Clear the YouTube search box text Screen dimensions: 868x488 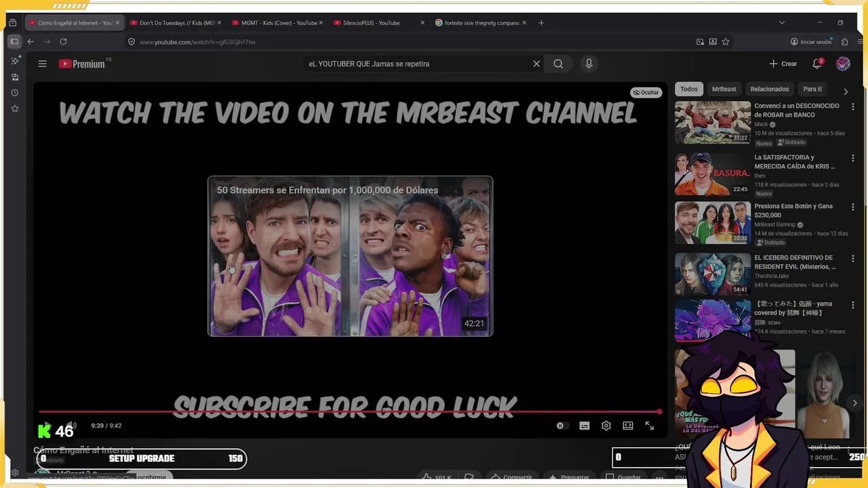536,64
